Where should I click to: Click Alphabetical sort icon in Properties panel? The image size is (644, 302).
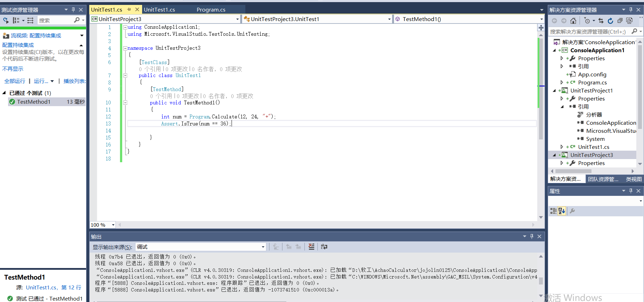562,211
